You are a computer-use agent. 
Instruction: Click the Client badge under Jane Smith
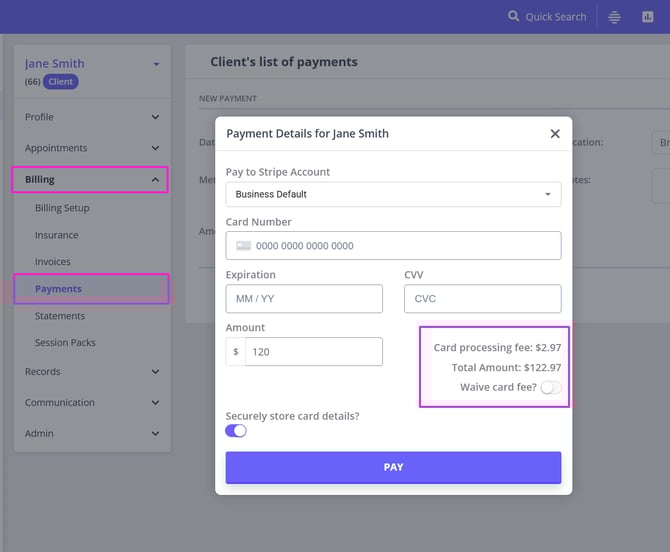click(x=60, y=82)
